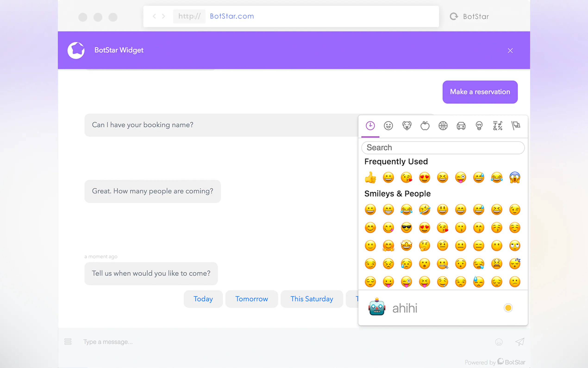The height and width of the screenshot is (368, 588).
Task: Toggle the emoji picker smiley button
Action: pyautogui.click(x=499, y=342)
